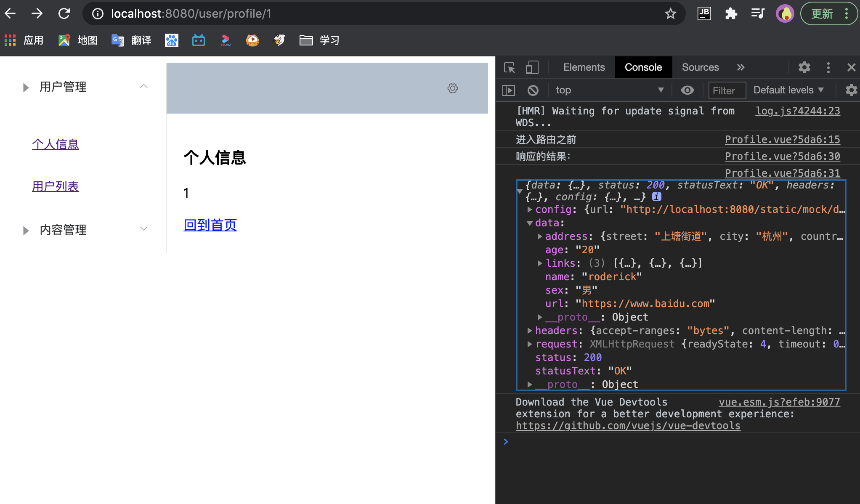Toggle the console sidebar panel icon
The image size is (860, 504).
509,90
